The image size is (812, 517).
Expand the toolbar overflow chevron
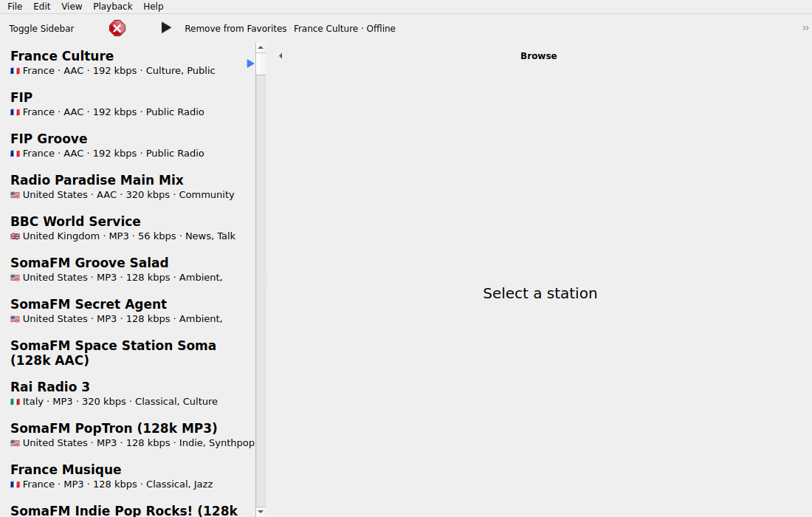[x=805, y=28]
